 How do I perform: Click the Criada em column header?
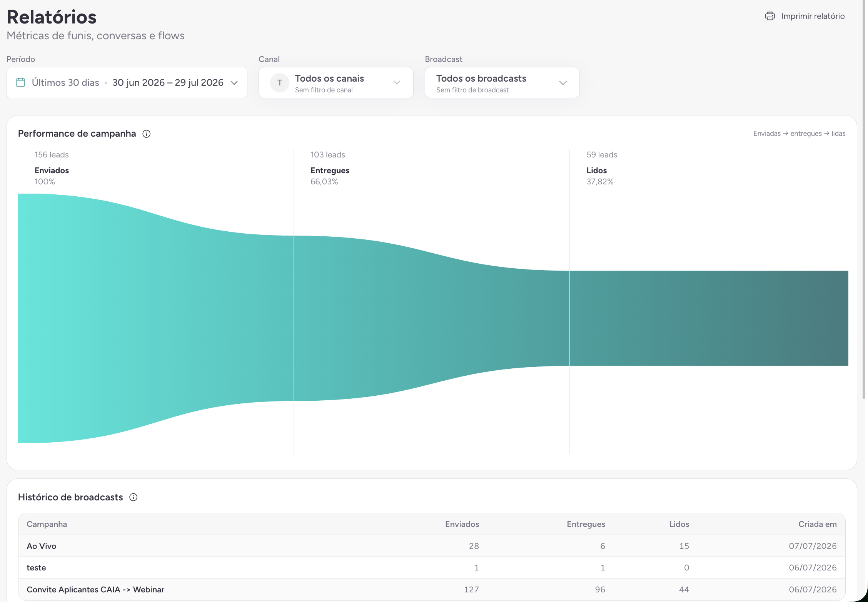point(817,524)
